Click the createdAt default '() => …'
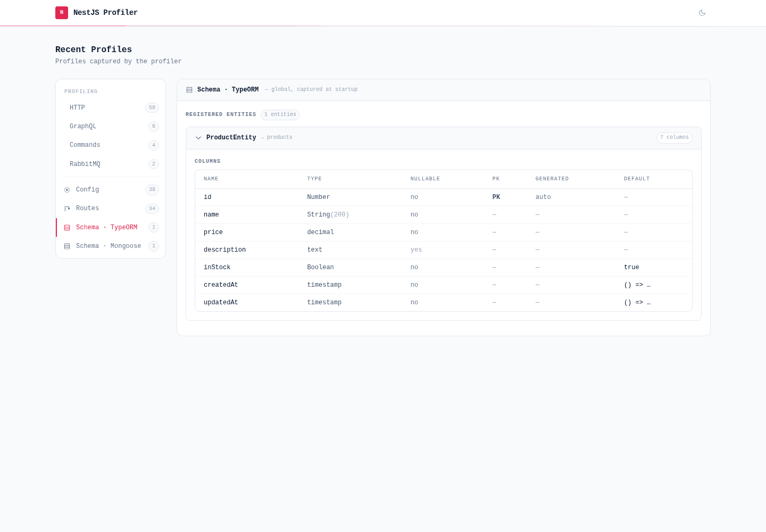Viewport: 766px width, 532px height. click(637, 285)
